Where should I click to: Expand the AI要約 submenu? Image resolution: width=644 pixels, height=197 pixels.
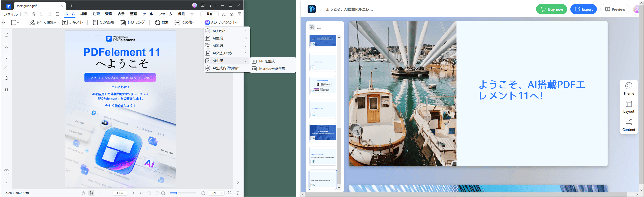point(227,38)
